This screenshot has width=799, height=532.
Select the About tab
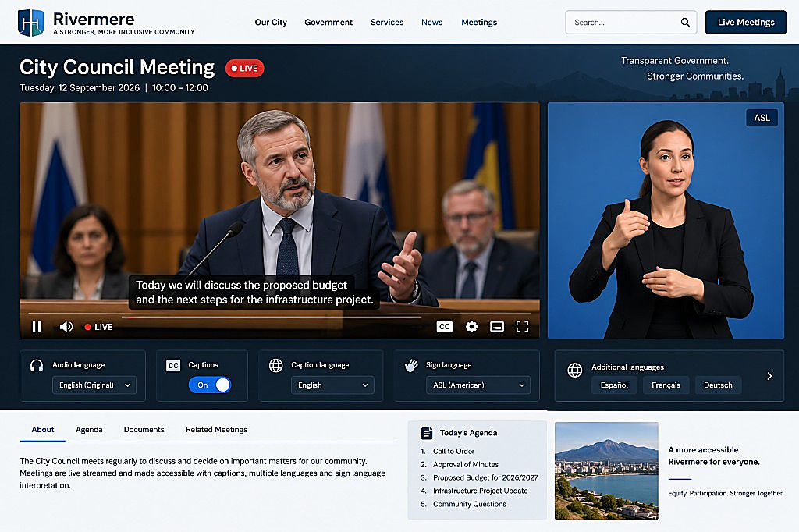tap(43, 430)
